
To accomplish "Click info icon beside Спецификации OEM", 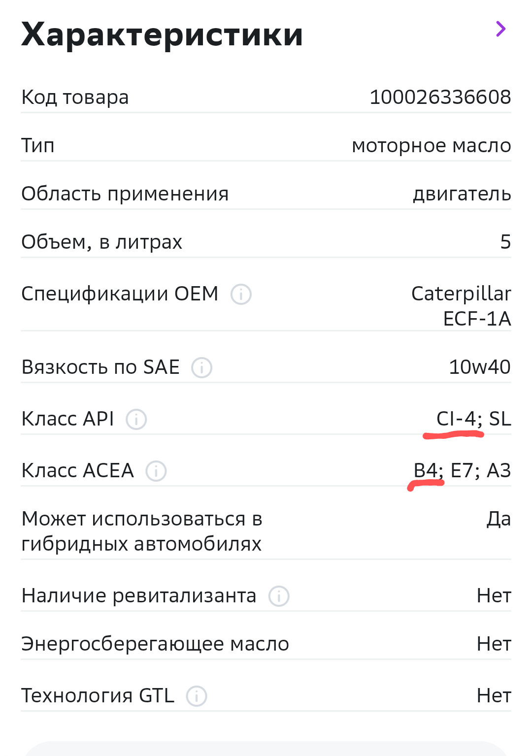I will pyautogui.click(x=241, y=295).
